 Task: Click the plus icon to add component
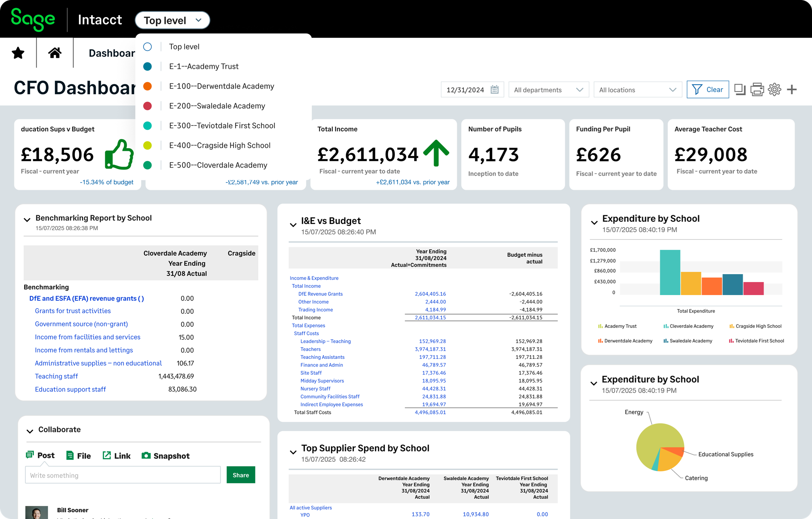791,89
